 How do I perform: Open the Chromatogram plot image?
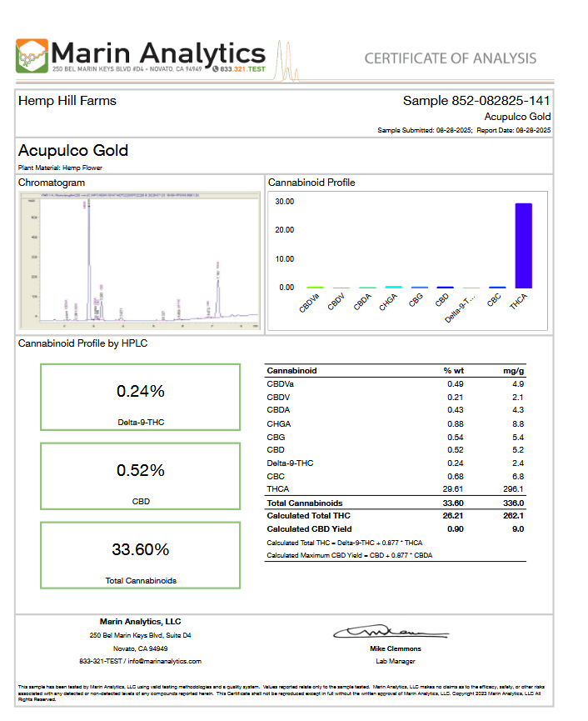point(140,260)
